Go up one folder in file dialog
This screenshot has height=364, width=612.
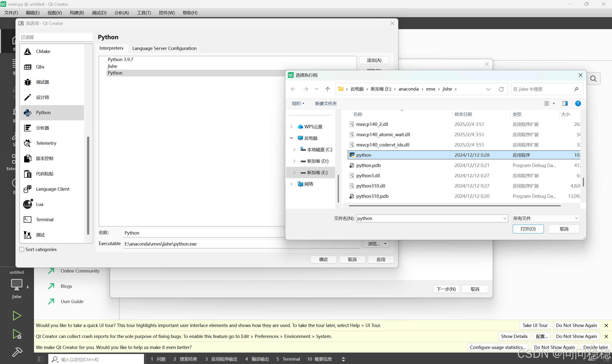[327, 89]
